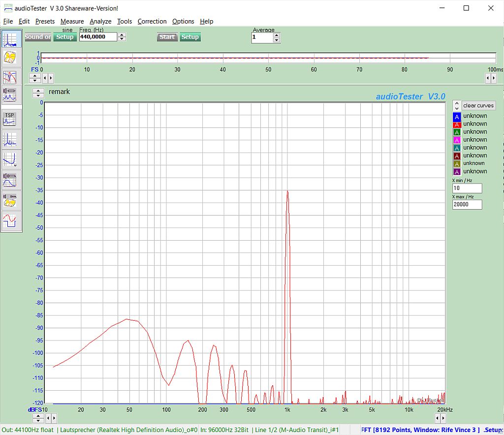Open the Presets menu
504x435 pixels.
click(45, 21)
